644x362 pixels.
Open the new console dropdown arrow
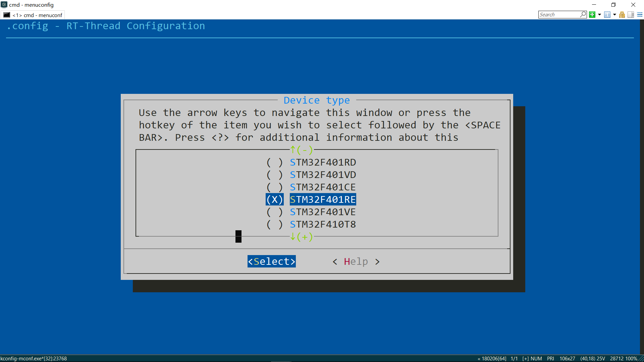click(599, 14)
